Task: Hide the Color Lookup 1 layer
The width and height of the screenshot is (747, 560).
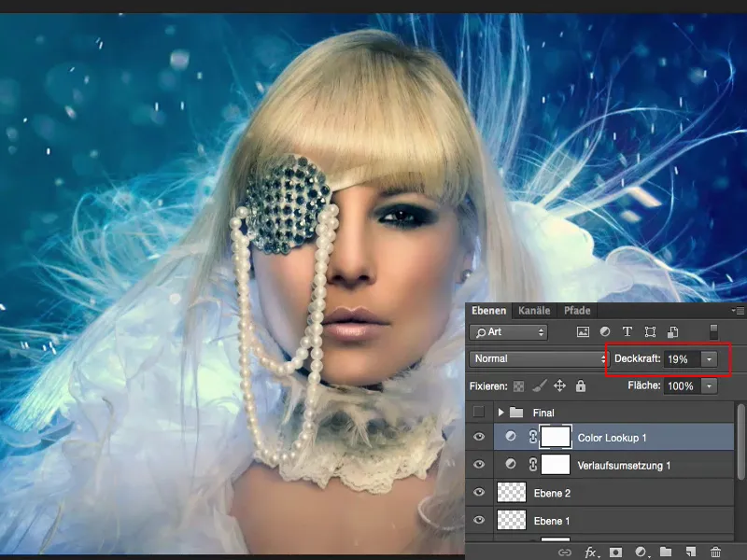Action: pyautogui.click(x=479, y=437)
